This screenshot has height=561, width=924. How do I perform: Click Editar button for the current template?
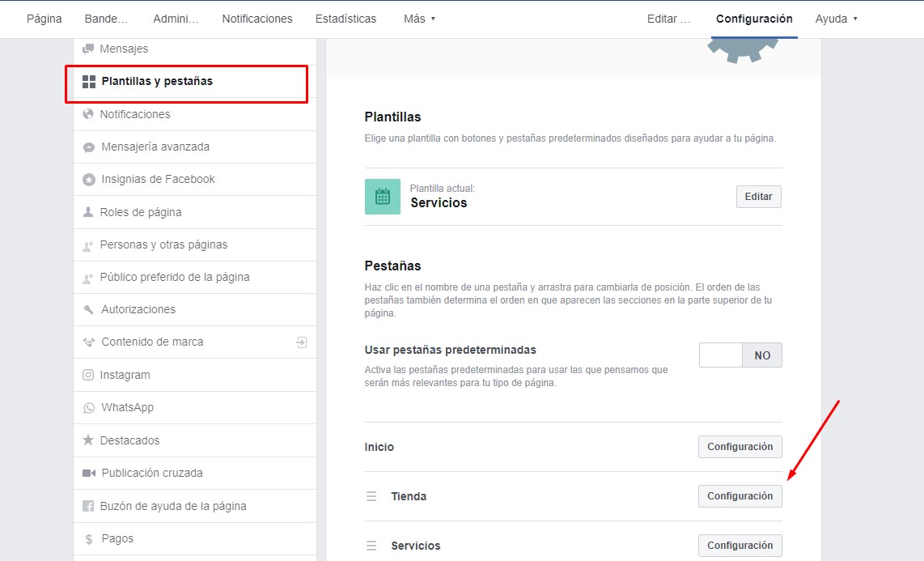(x=758, y=197)
